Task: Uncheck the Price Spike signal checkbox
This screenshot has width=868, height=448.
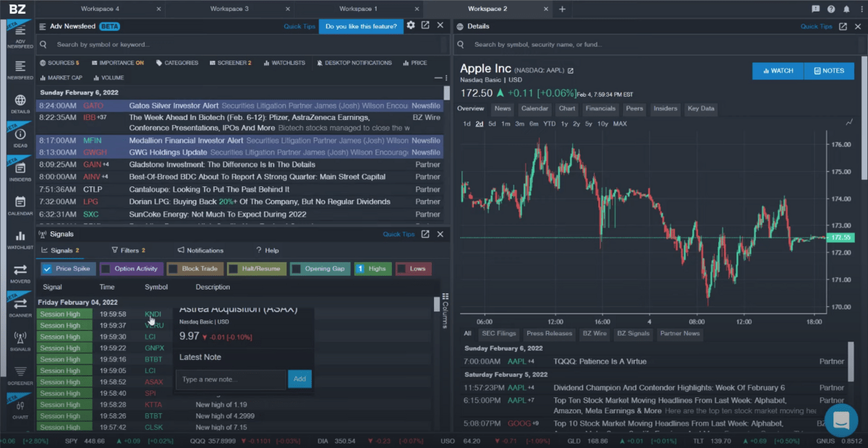Action: [47, 269]
